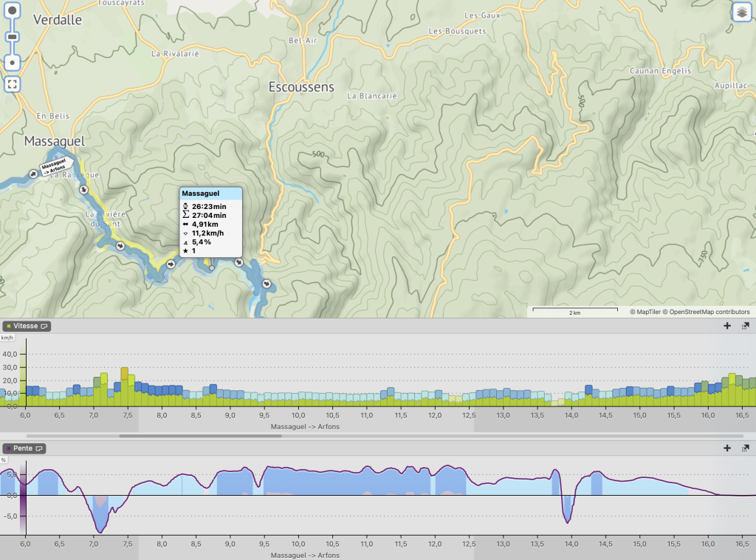The image size is (756, 560).
Task: Add a chart with Vitesse plus icon
Action: pos(727,326)
